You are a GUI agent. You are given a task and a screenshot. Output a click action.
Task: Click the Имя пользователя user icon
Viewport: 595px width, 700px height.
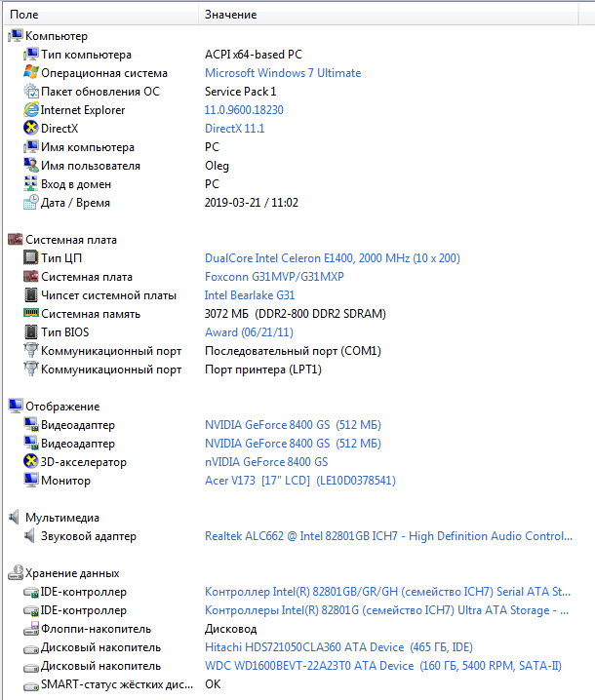point(31,165)
